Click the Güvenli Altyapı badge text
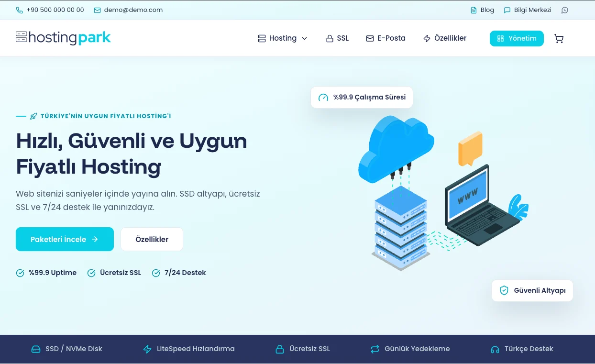Viewport: 595px width, 364px height. point(540,290)
